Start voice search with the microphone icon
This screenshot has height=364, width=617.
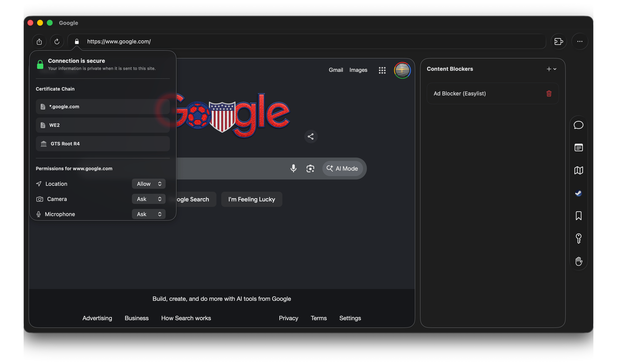[293, 169]
